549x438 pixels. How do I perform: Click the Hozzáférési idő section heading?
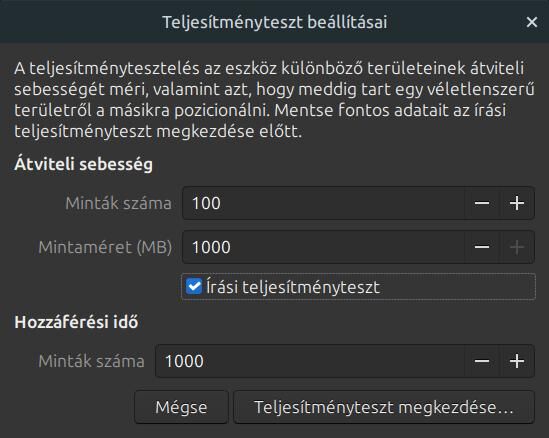76,322
